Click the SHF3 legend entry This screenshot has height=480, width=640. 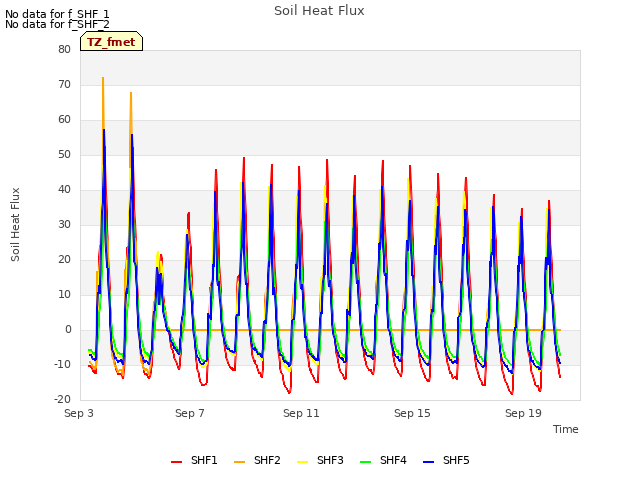[x=320, y=460]
